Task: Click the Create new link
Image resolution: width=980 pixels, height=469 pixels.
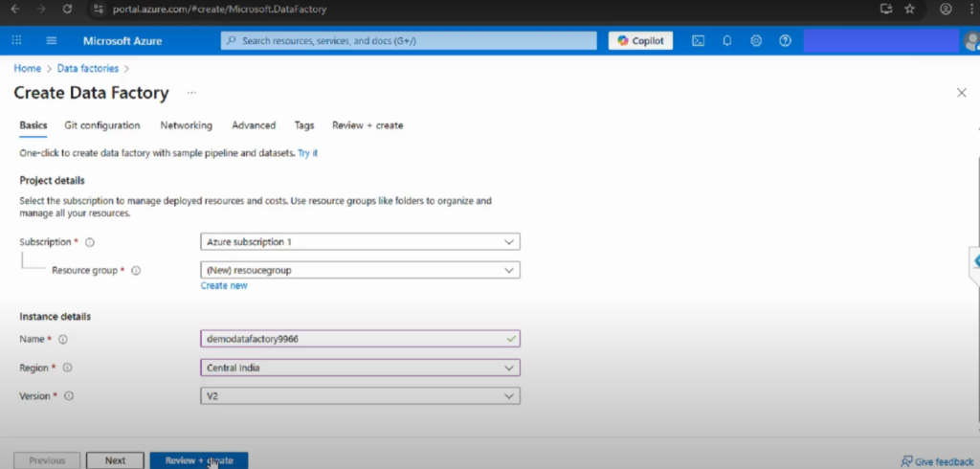Action: (x=224, y=286)
